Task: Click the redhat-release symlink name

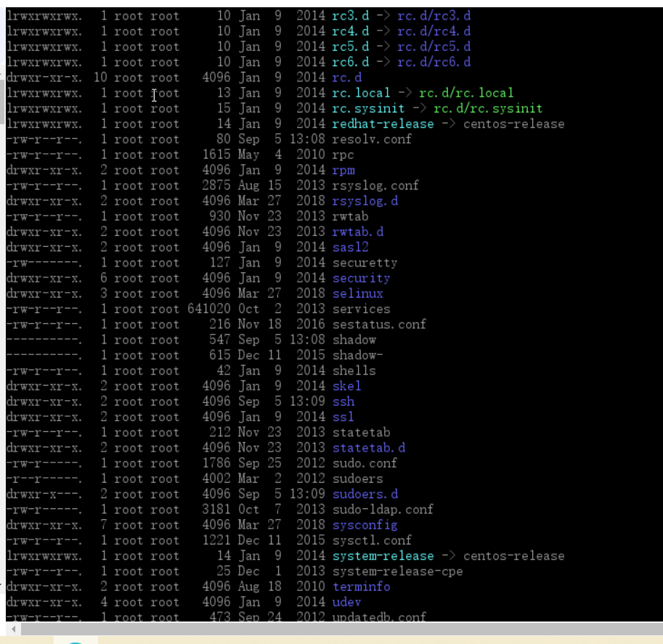Action: click(x=383, y=124)
